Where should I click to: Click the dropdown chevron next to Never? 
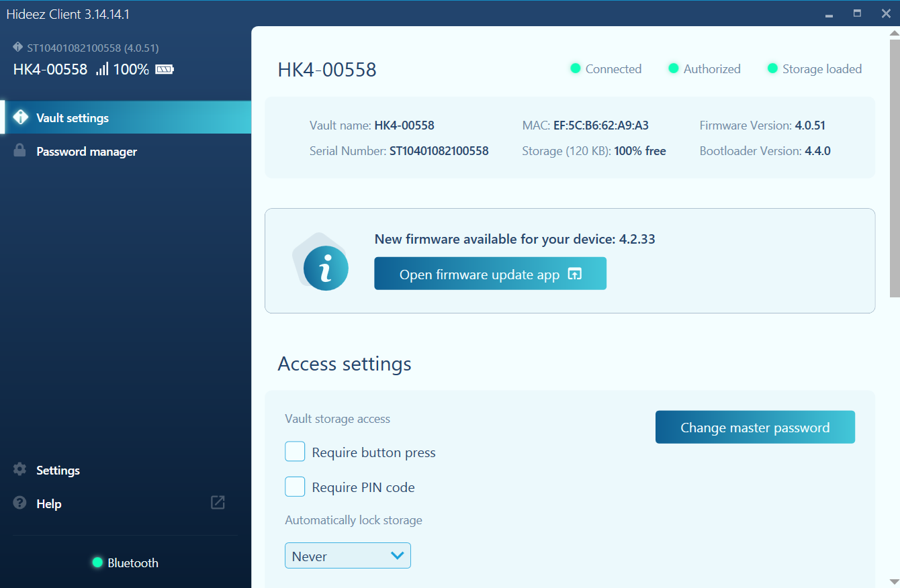[x=397, y=556]
